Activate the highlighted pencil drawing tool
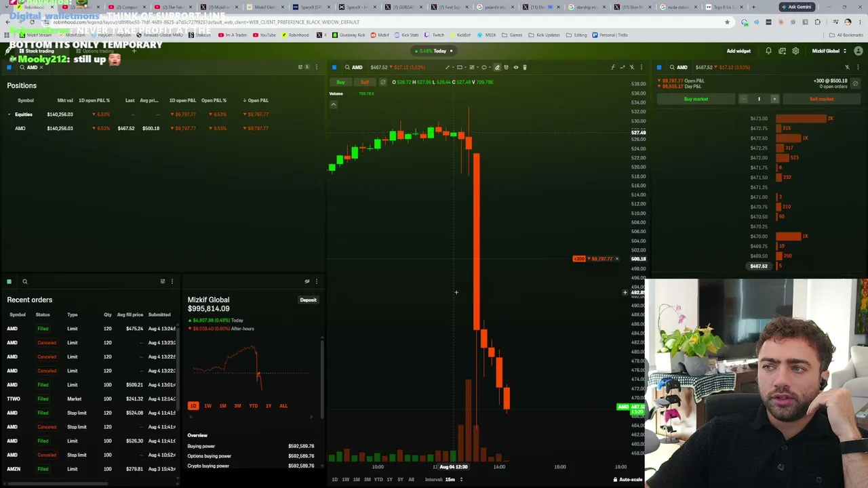 point(497,67)
